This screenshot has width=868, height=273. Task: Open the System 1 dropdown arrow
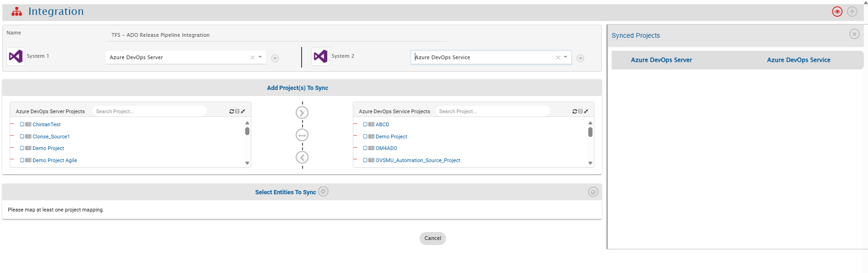tap(260, 57)
